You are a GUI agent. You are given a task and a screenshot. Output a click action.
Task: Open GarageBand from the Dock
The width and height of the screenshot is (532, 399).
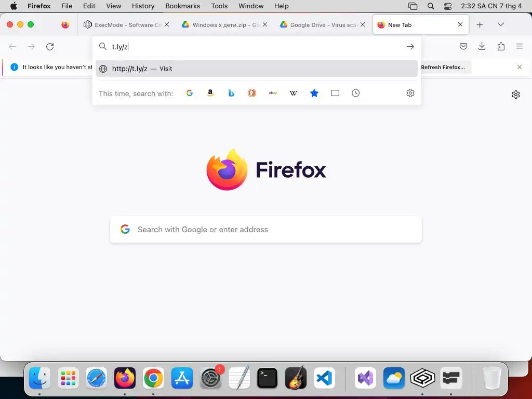click(296, 378)
